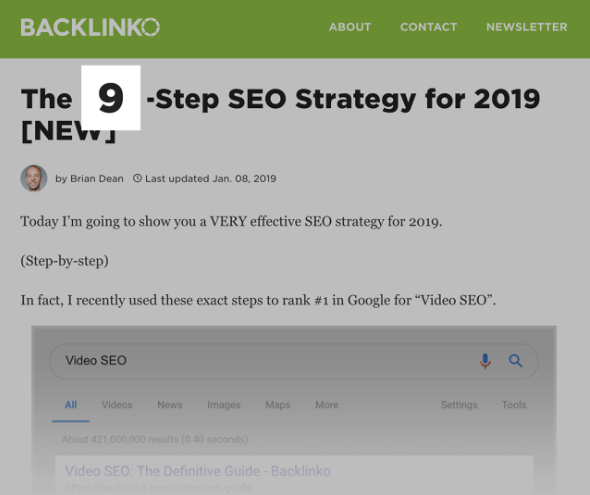
Task: Click the clock icon beside Last updated
Action: [137, 178]
